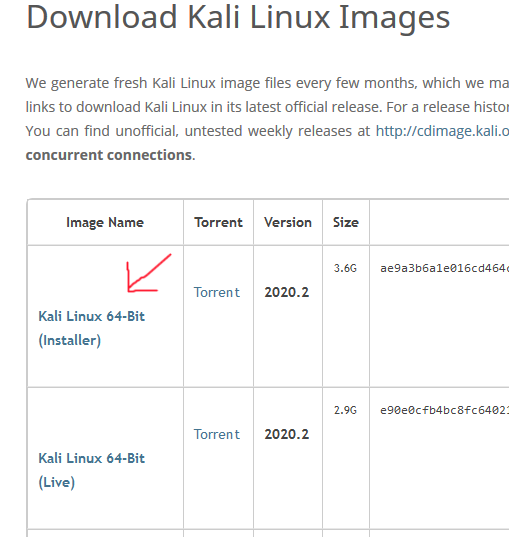Click the 2.9G size value

click(345, 410)
